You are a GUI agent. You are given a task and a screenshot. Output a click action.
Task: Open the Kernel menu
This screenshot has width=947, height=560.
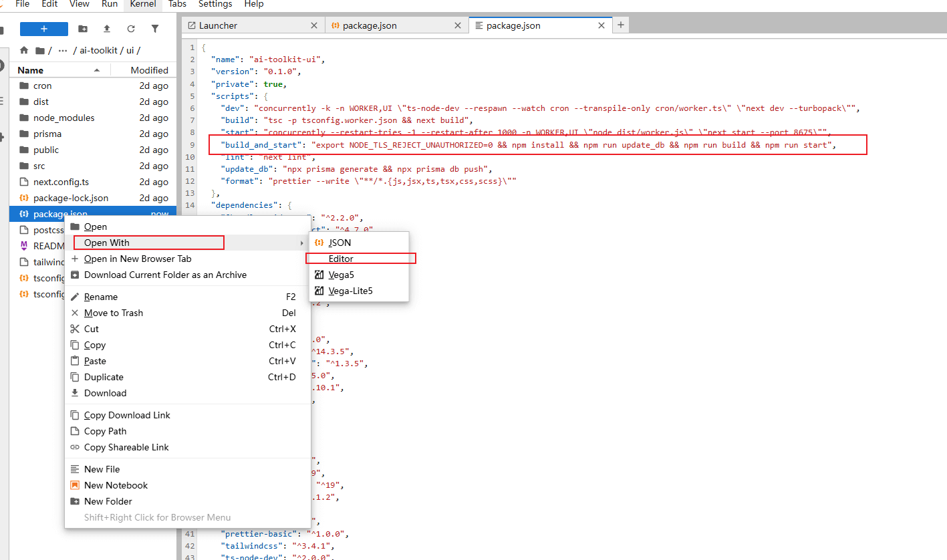143,4
